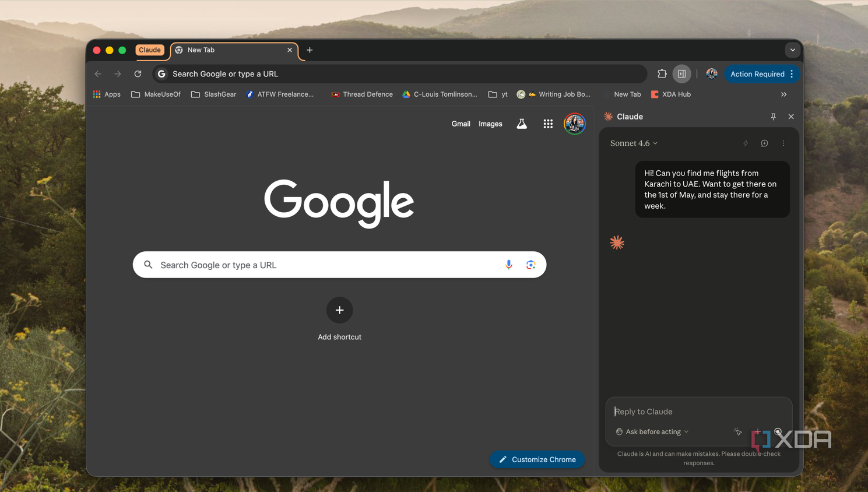Image resolution: width=868 pixels, height=492 pixels.
Task: Go back with the browser back arrow
Action: [x=98, y=74]
